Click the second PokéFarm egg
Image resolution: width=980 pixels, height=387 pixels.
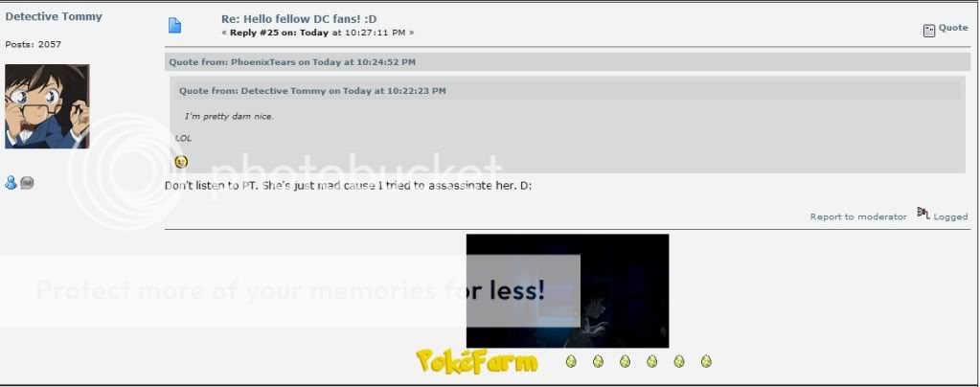tap(598, 361)
